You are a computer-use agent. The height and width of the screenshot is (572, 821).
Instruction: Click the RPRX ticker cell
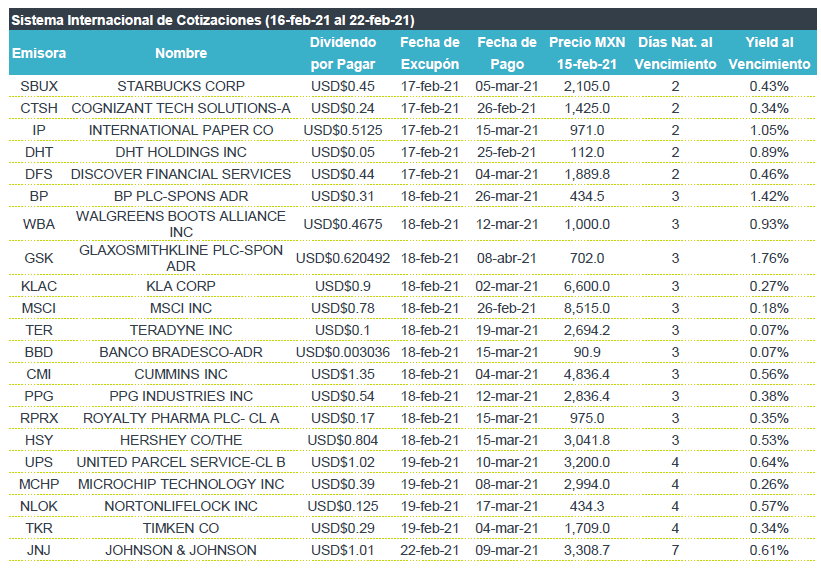pyautogui.click(x=39, y=418)
